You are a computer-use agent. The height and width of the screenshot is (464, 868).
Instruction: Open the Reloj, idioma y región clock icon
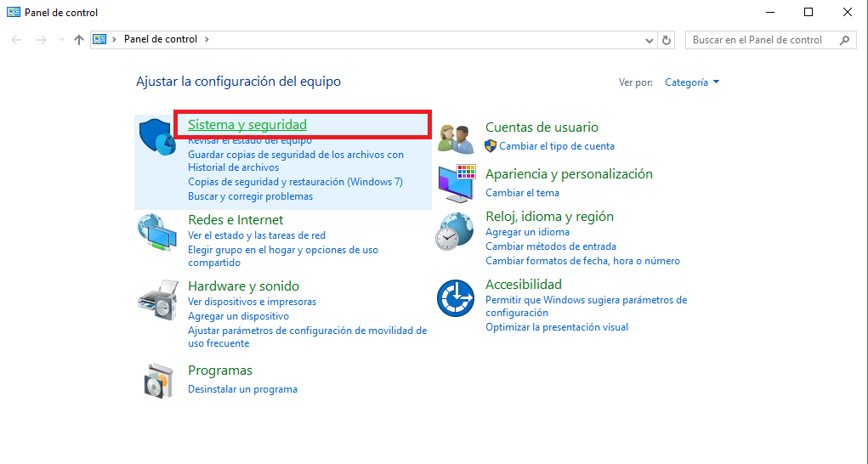click(455, 232)
